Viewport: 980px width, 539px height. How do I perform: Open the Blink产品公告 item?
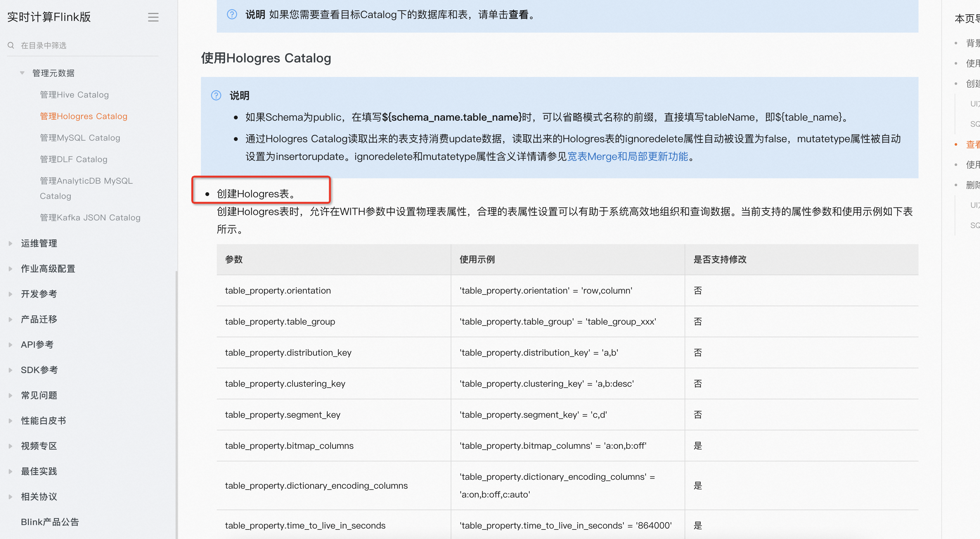[50, 522]
